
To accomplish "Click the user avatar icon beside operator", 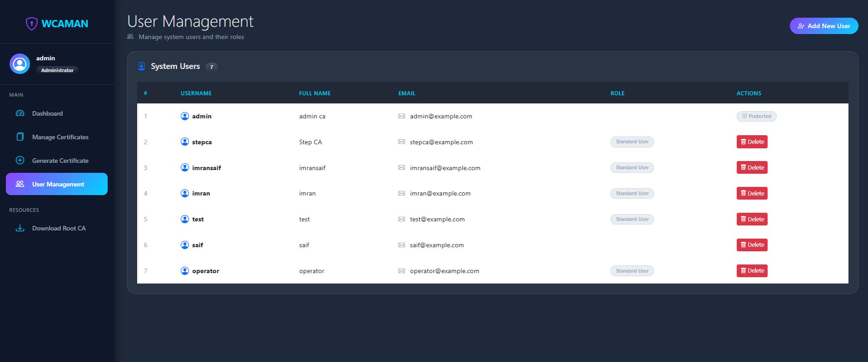I will 185,271.
